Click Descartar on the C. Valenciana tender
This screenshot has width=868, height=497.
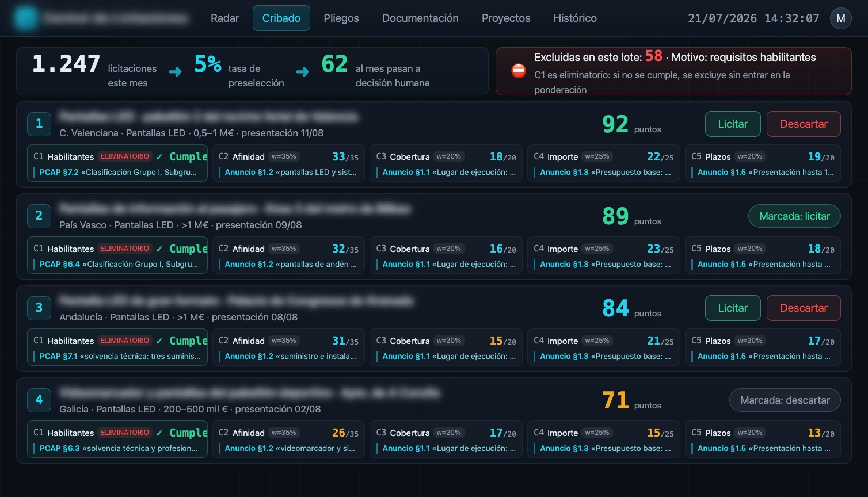pos(804,124)
